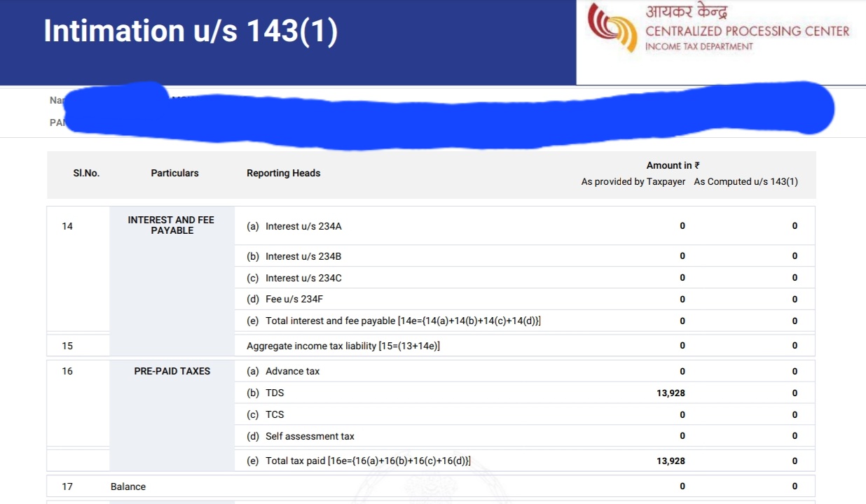Viewport: 866px width, 504px height.
Task: Click the 'CENTRALIZED PROCESSING CENTER' text
Action: [747, 31]
